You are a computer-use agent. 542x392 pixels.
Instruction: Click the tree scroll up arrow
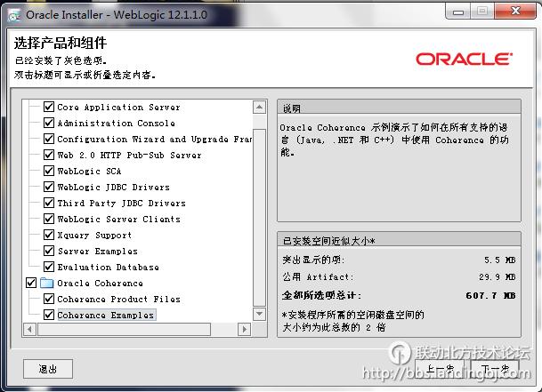pyautogui.click(x=259, y=108)
